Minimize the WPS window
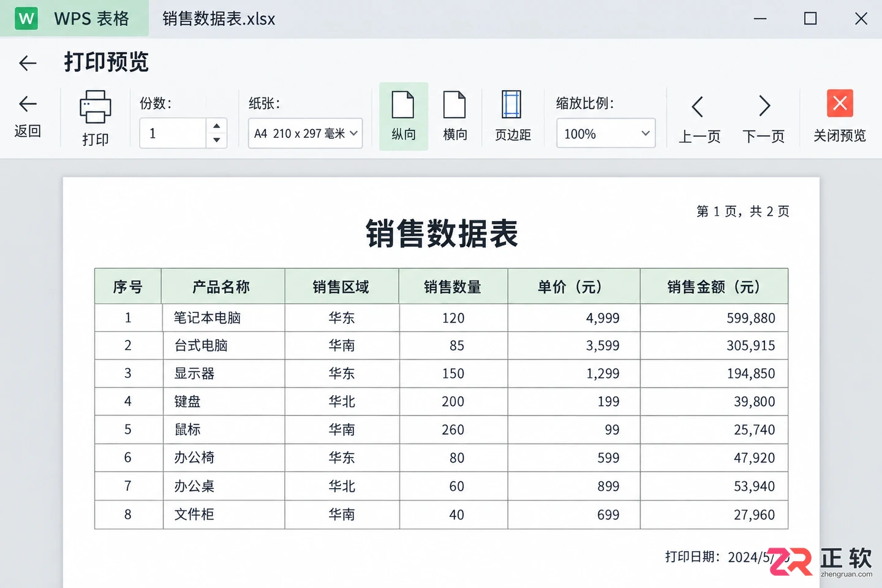The height and width of the screenshot is (588, 882). tap(760, 18)
